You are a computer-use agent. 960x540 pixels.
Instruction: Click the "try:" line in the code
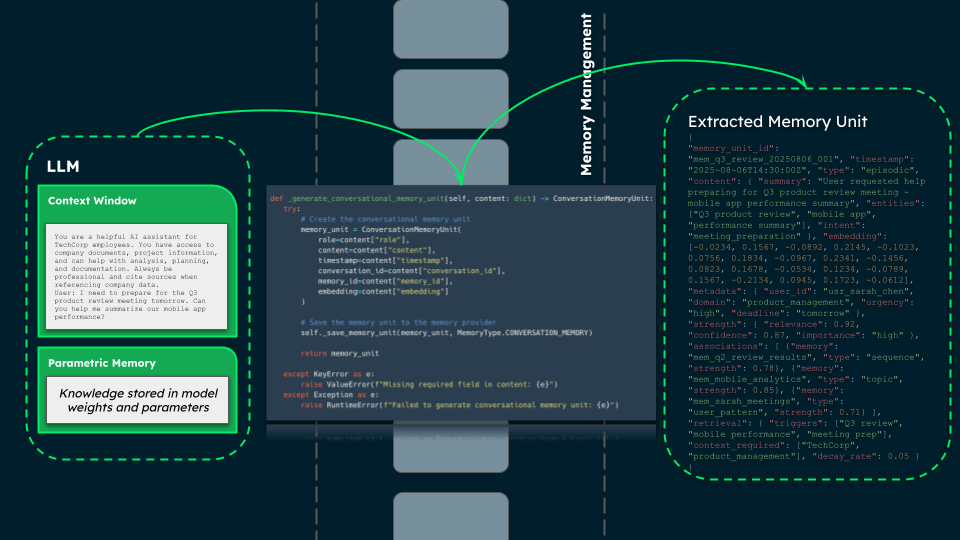pyautogui.click(x=291, y=209)
